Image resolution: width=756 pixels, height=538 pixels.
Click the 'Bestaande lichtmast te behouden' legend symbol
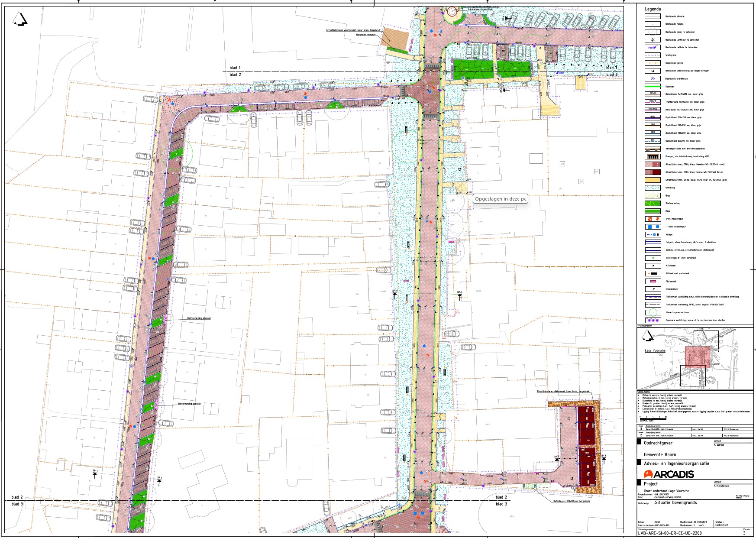point(653,40)
